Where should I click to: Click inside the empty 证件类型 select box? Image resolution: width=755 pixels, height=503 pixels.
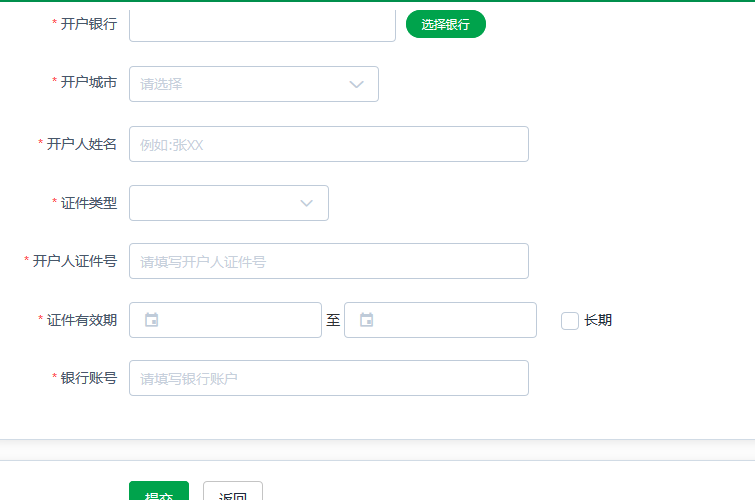[212, 203]
